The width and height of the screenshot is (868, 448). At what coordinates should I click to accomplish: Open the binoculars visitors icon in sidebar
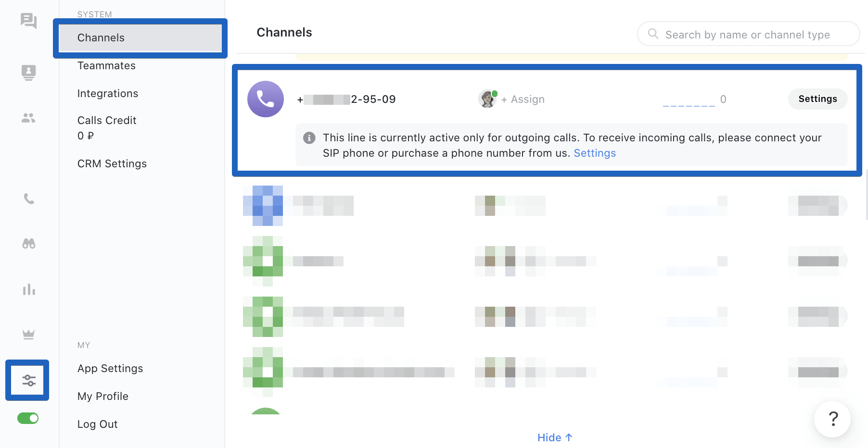[x=29, y=244]
